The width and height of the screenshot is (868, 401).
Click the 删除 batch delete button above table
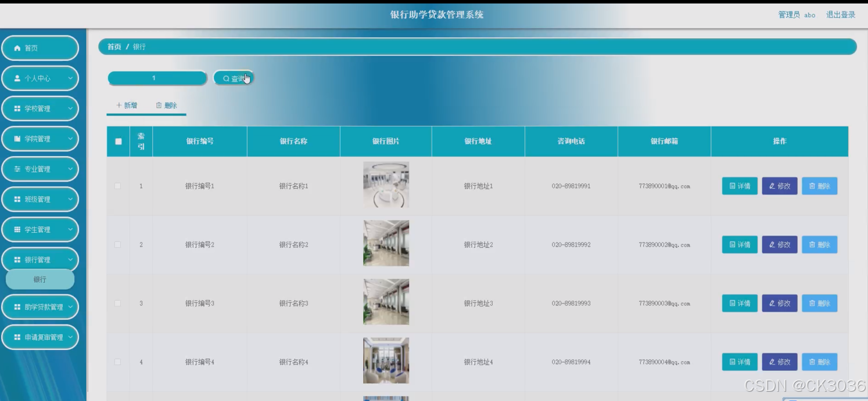tap(166, 106)
